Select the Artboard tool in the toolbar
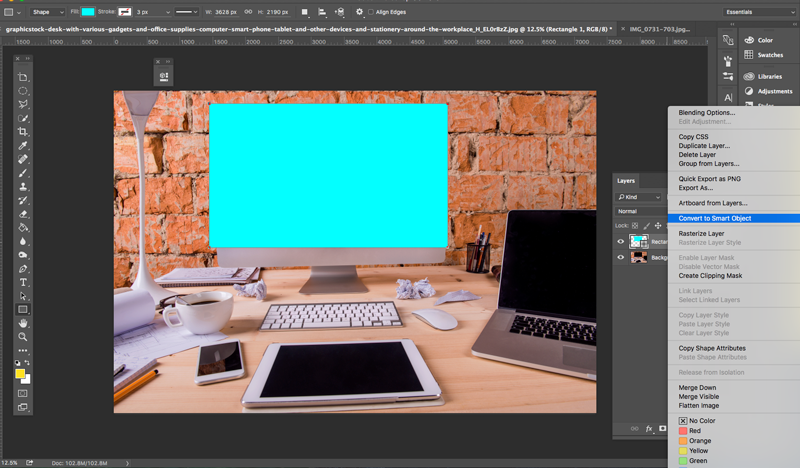Viewport: 800px width, 468px height. 23,77
